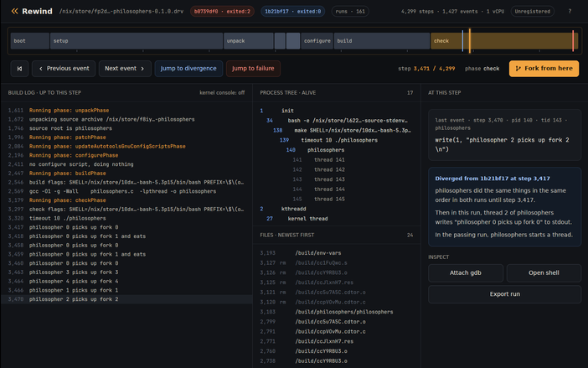Click the Rewind logo icon
This screenshot has height=368, width=588.
14,11
